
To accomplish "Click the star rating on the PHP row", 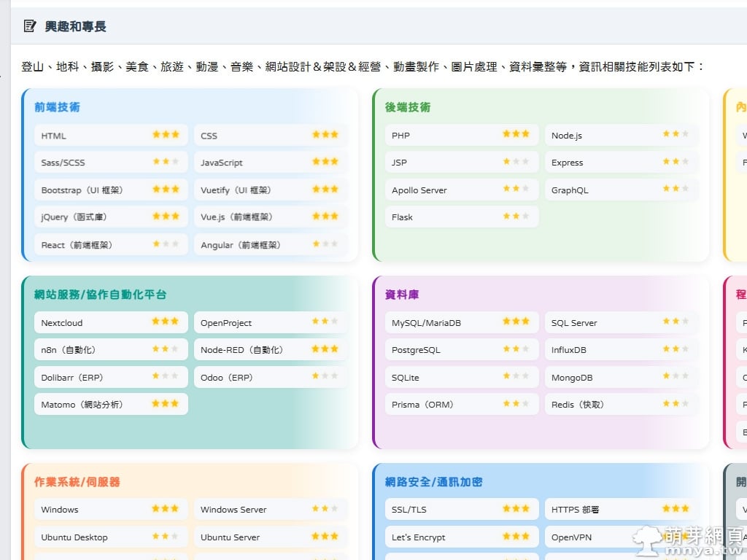I will tap(516, 135).
